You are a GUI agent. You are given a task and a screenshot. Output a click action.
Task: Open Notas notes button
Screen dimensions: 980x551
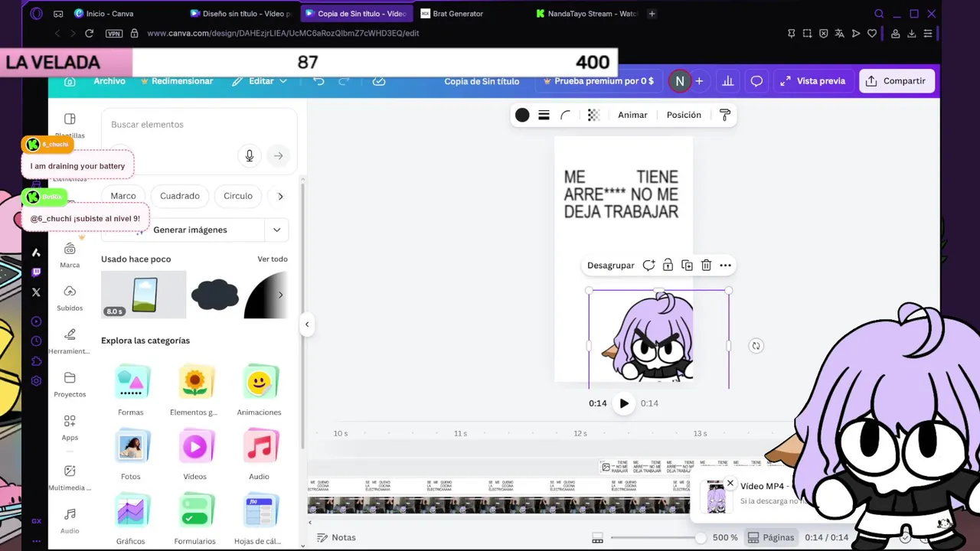336,538
